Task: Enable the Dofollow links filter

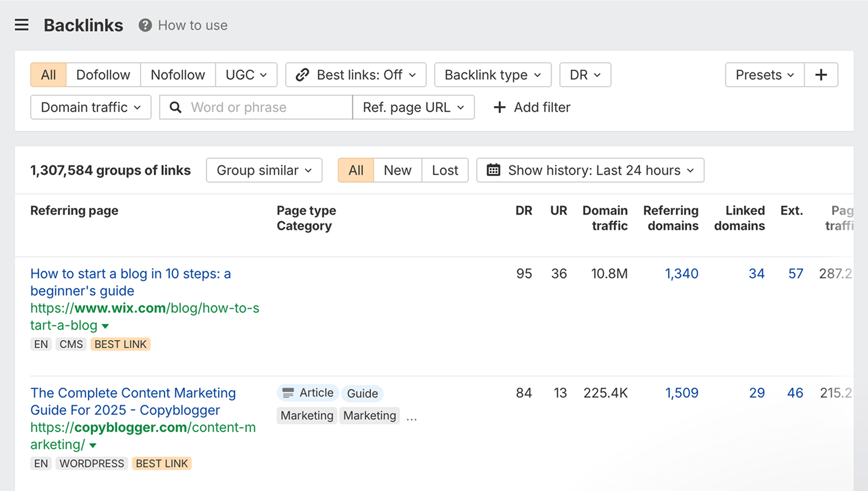Action: [x=103, y=74]
